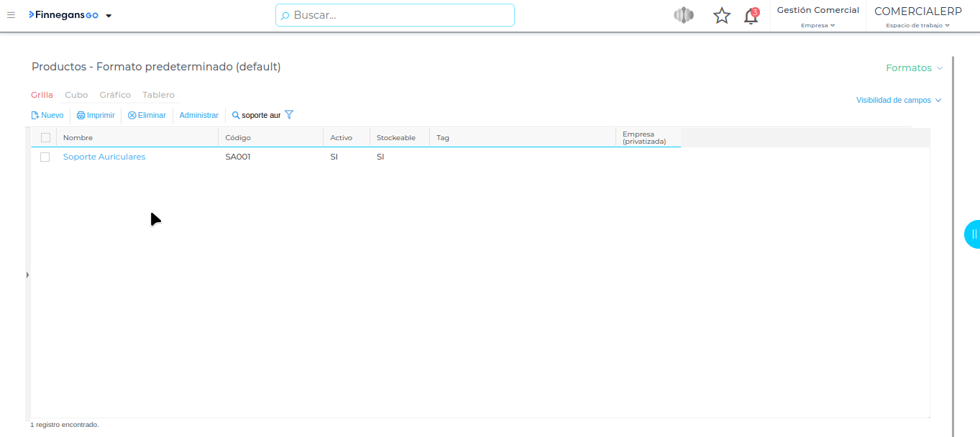Click the magnifier search icon in the toolbar
Viewport: 980px width, 437px height.
tap(236, 115)
